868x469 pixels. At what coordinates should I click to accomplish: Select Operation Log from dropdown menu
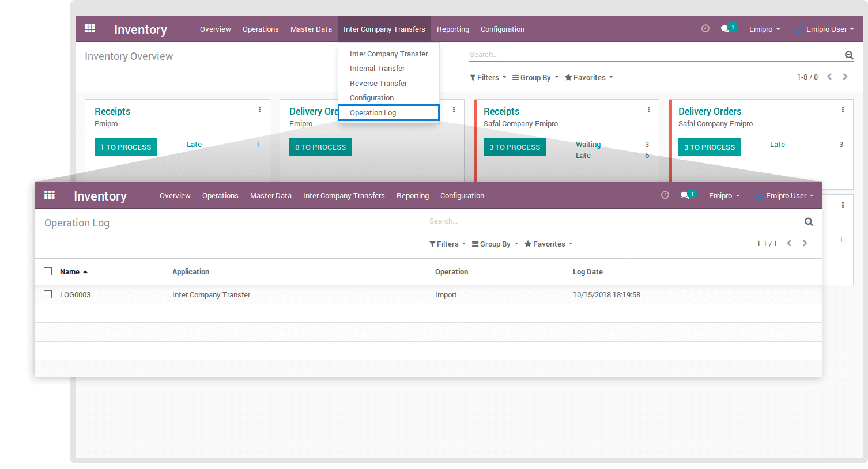[373, 113]
